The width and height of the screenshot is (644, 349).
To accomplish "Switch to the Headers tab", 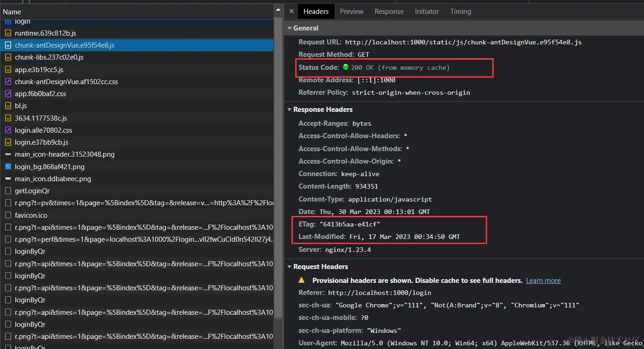I will 316,12.
